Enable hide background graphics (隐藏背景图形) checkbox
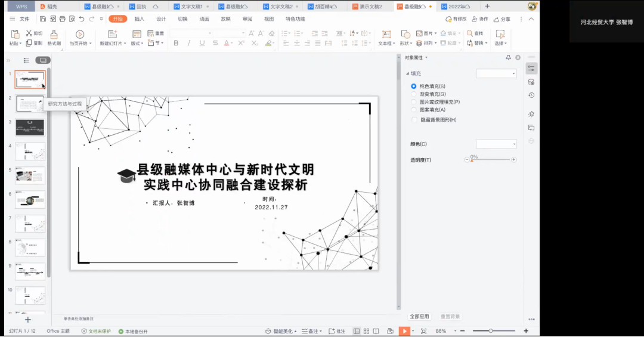Viewport: 644px width, 337px height. 414,120
